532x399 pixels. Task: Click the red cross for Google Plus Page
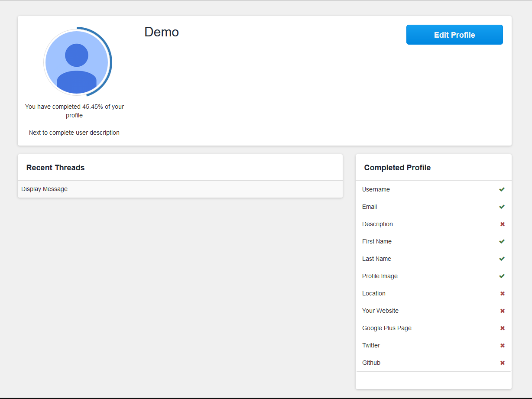click(x=503, y=328)
